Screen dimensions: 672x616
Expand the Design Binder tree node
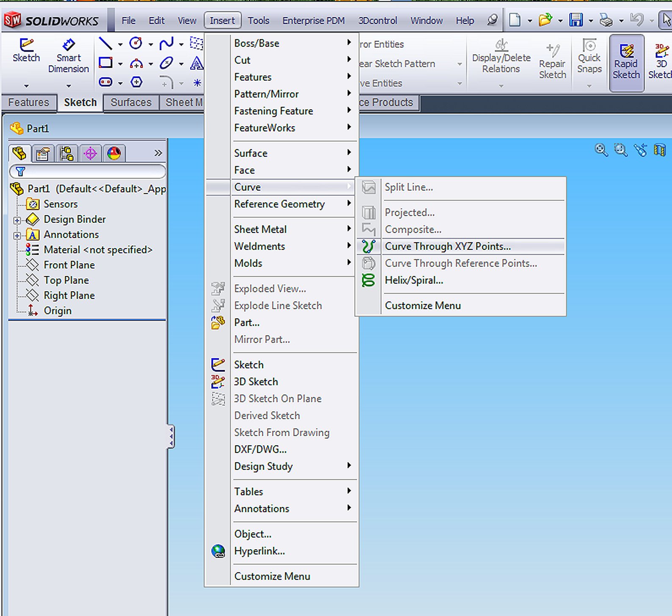(17, 220)
